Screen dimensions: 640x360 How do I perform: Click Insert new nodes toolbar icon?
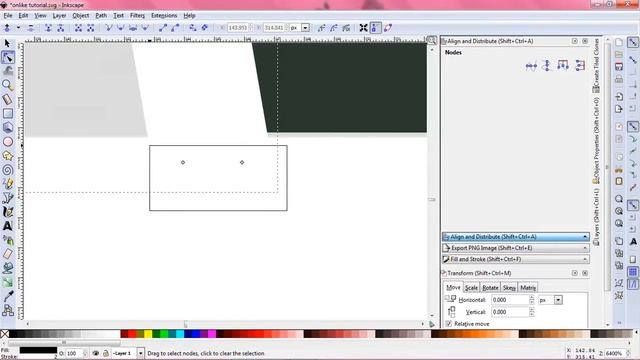pyautogui.click(x=7, y=28)
